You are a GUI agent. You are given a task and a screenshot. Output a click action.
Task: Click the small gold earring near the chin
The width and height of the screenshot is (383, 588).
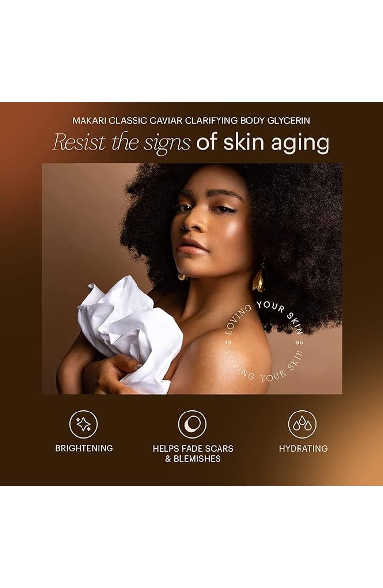(x=182, y=277)
